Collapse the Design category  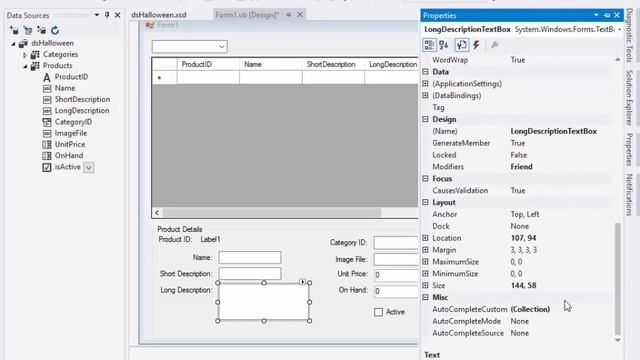click(425, 119)
